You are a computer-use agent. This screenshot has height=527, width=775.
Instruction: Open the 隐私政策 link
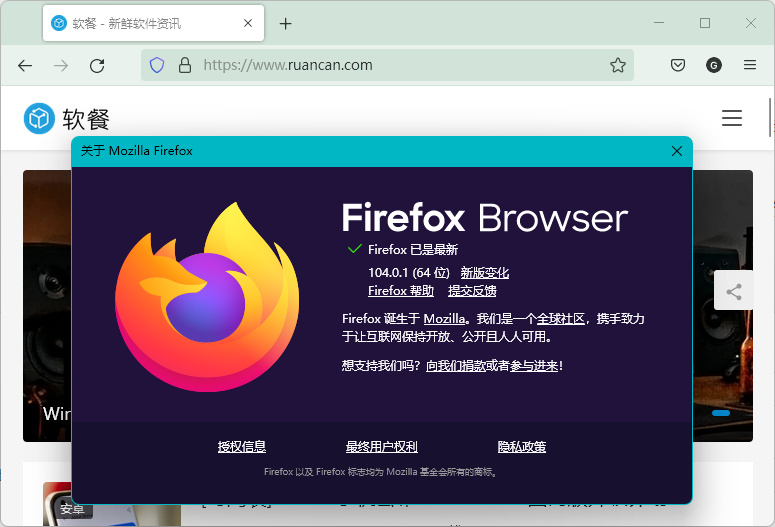coord(522,447)
